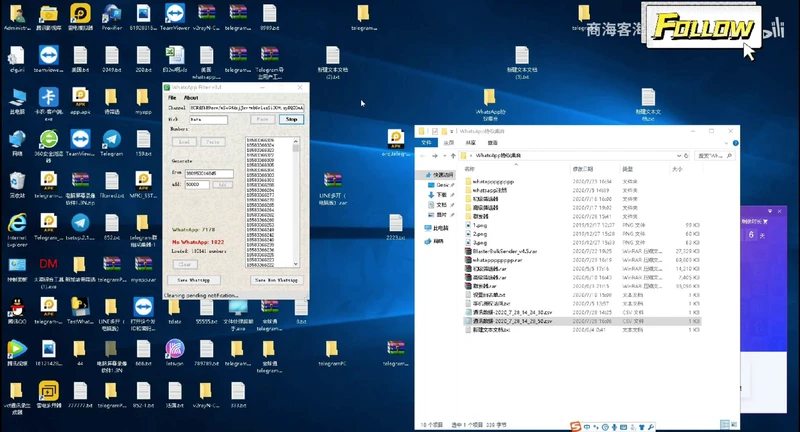Select 此电脑 in the Explorer sidebar
Image resolution: width=800 pixels, height=432 pixels.
[436, 228]
